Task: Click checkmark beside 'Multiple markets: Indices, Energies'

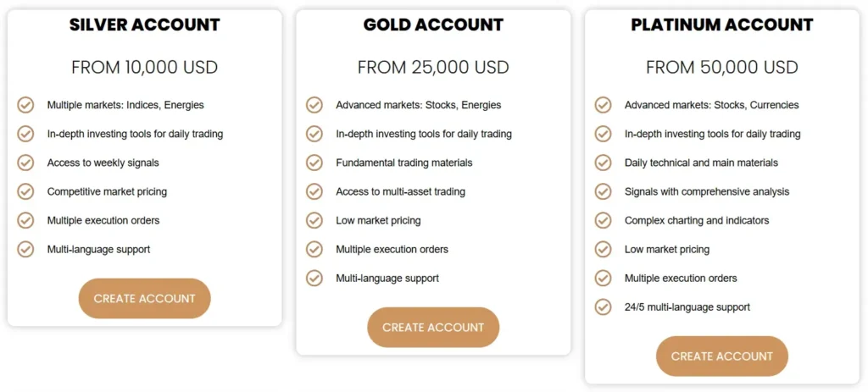Action: [25, 105]
